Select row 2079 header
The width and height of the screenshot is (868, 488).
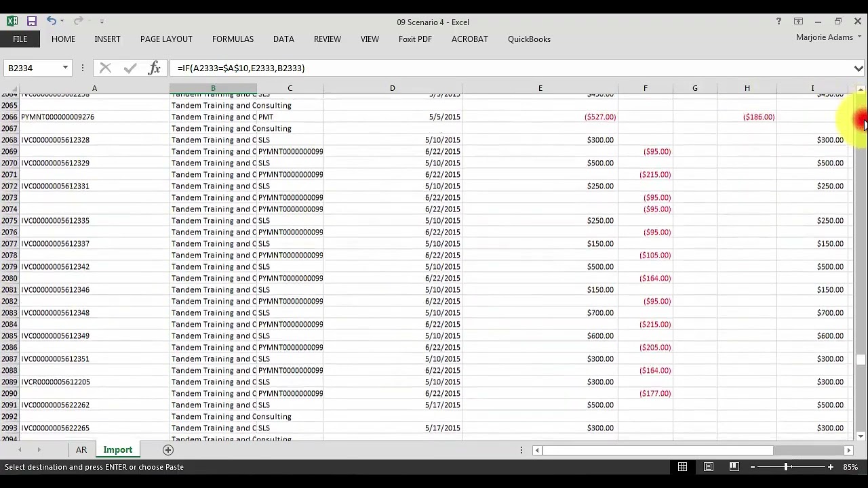click(x=9, y=267)
